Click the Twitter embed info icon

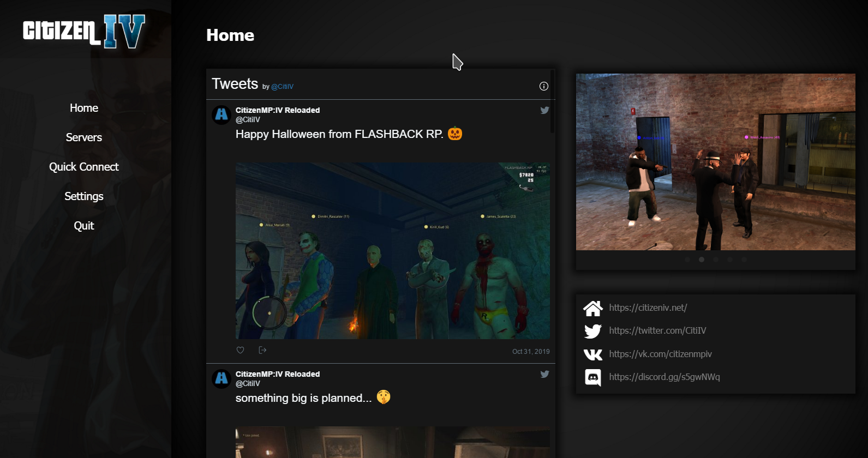pyautogui.click(x=543, y=86)
